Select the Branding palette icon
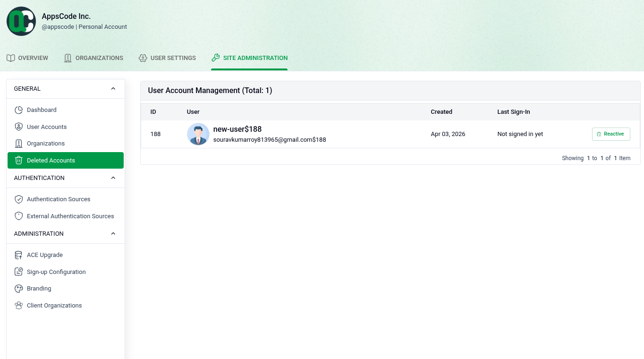The height and width of the screenshot is (359, 644). click(x=18, y=288)
